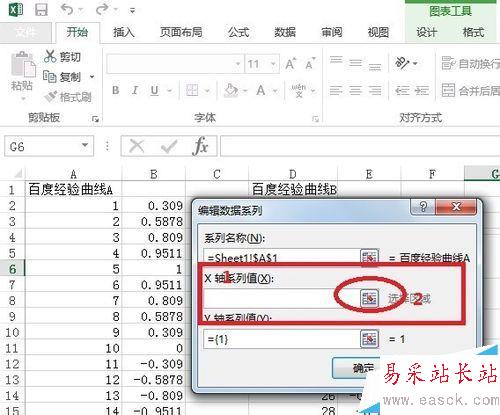
Task: Click the X 轴系列值 input field
Action: coord(282,298)
